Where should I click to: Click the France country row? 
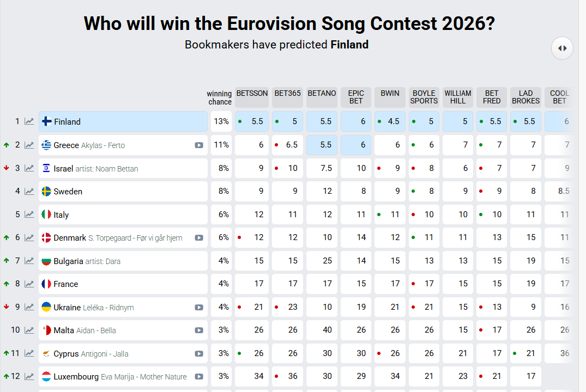point(66,284)
